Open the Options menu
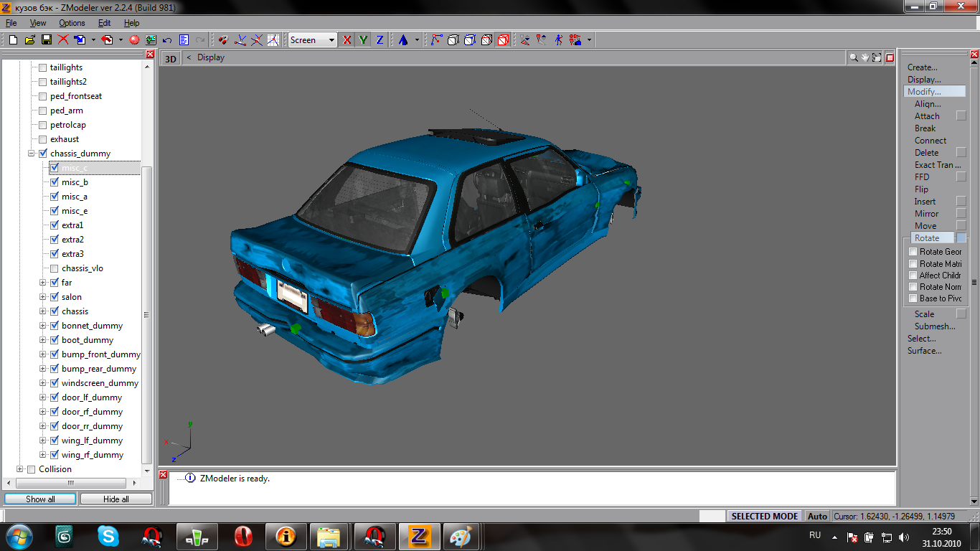Screen dimensions: 980x551 72,23
